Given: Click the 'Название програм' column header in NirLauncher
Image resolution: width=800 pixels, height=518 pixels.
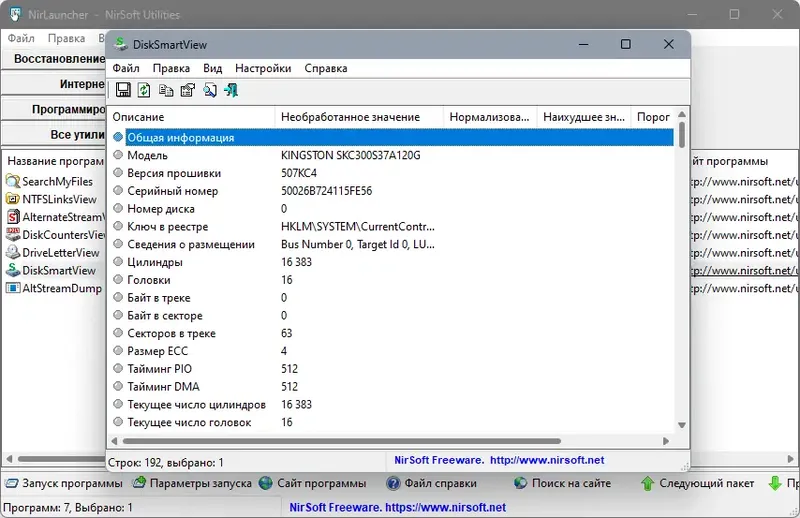Looking at the screenshot, I should (55, 161).
